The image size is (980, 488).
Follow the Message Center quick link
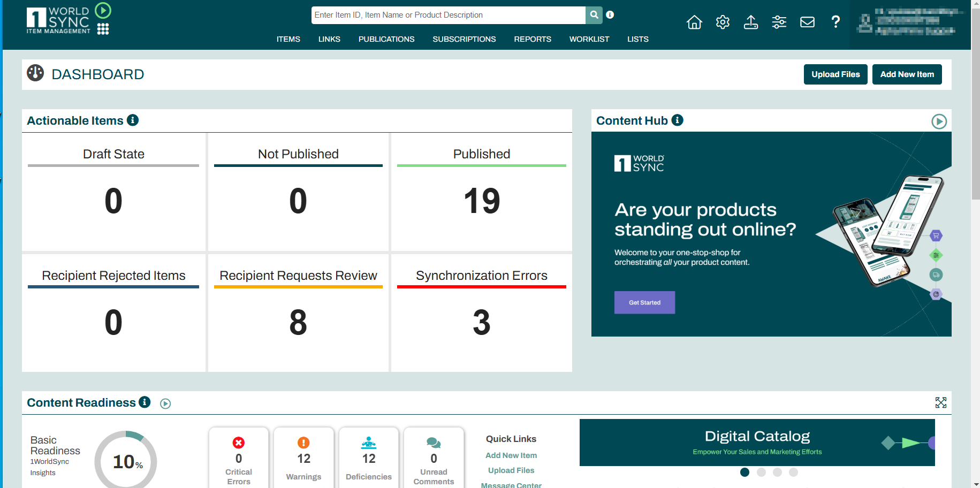coord(511,484)
